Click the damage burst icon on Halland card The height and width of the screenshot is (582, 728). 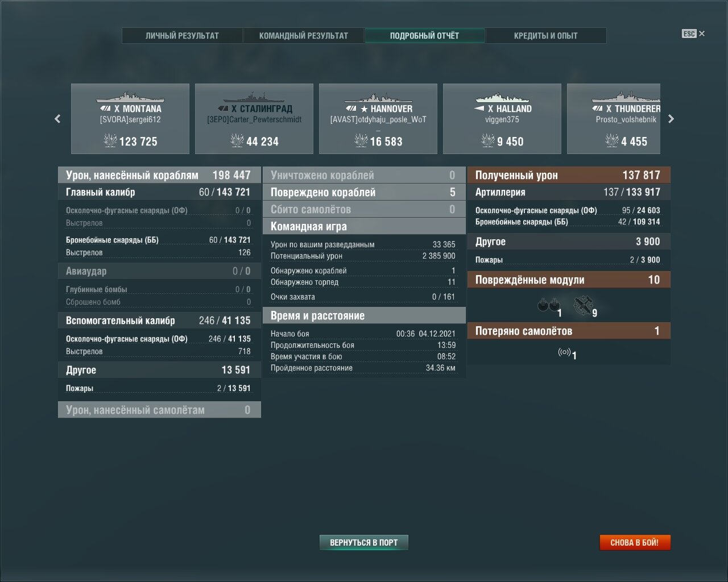[488, 140]
